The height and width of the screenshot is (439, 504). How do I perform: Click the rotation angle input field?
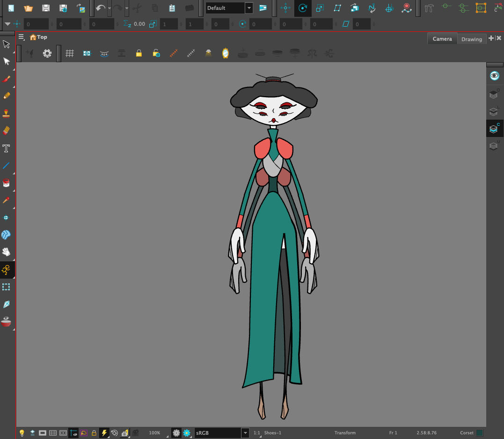[260, 24]
